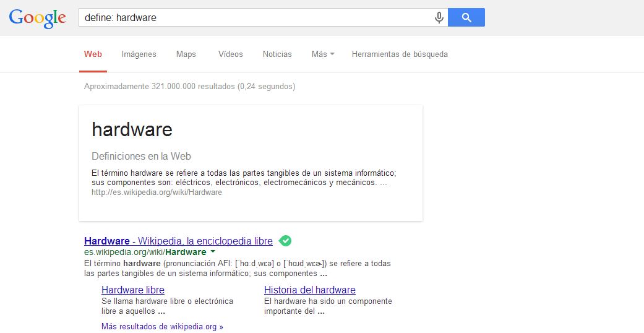Open the Noticias tab
Image resolution: width=644 pixels, height=333 pixels.
[277, 54]
